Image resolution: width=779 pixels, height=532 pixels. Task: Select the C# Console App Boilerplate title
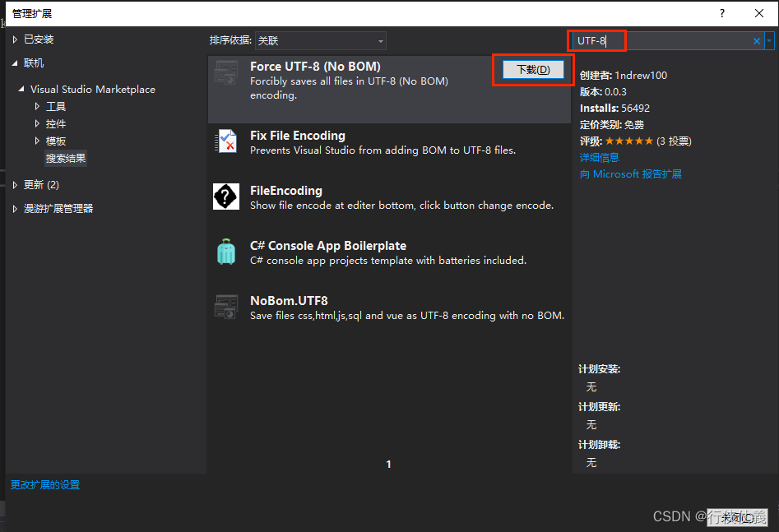point(328,246)
